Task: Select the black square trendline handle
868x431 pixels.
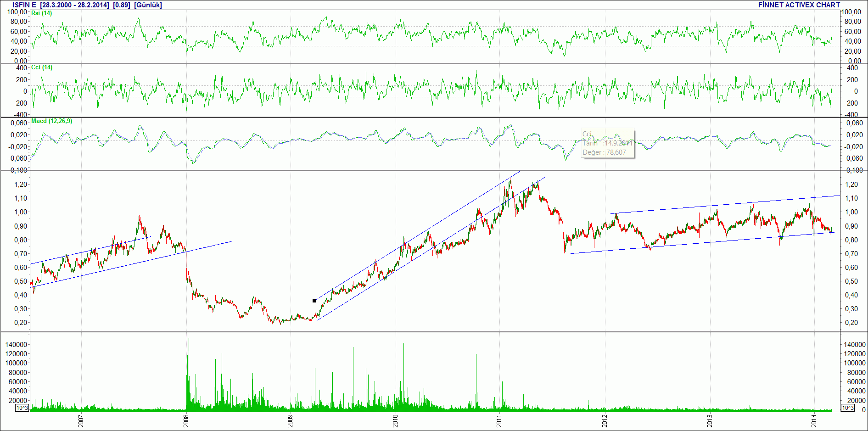Action: [x=314, y=301]
